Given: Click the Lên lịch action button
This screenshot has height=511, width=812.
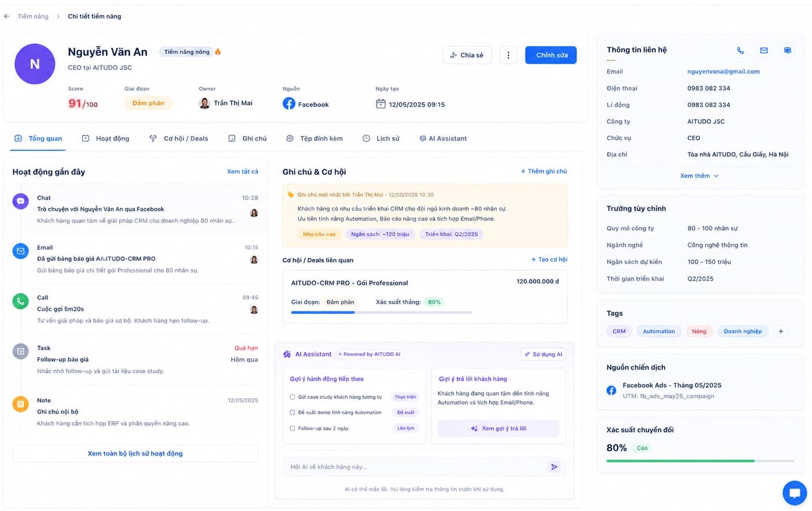Looking at the screenshot, I should click(405, 428).
